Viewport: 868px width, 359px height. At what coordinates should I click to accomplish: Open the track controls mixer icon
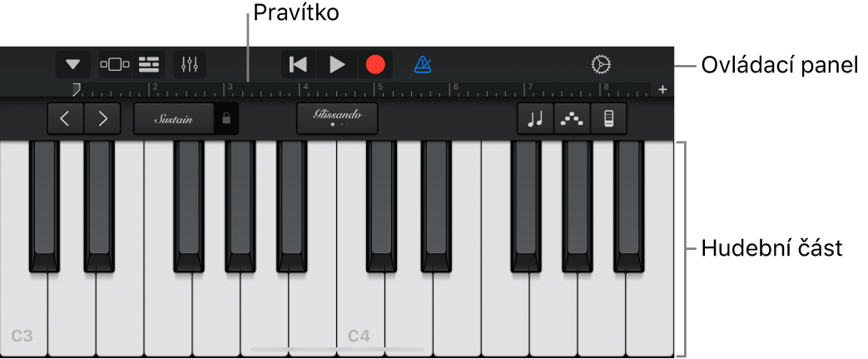coord(189,65)
